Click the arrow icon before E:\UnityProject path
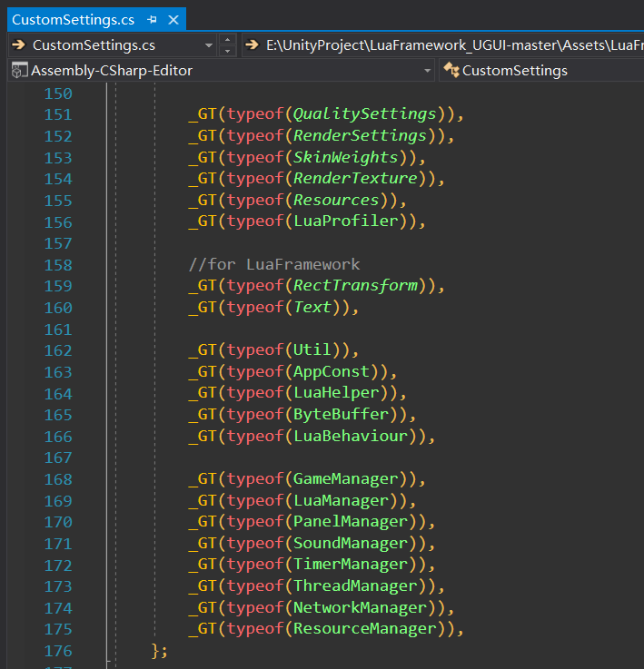Viewport: 644px width, 669px height. pos(252,44)
